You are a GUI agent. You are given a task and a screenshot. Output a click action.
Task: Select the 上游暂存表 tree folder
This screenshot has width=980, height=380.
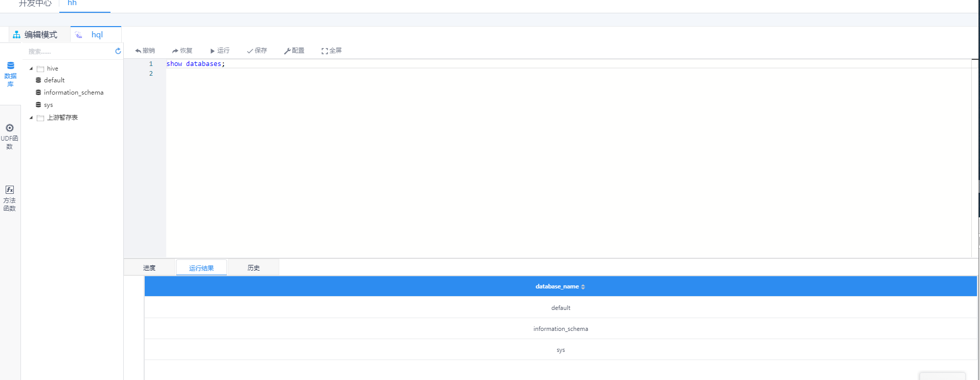(62, 118)
